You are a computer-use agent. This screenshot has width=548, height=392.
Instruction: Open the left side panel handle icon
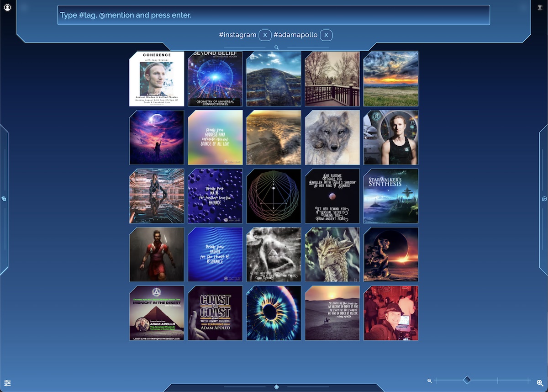[4, 199]
